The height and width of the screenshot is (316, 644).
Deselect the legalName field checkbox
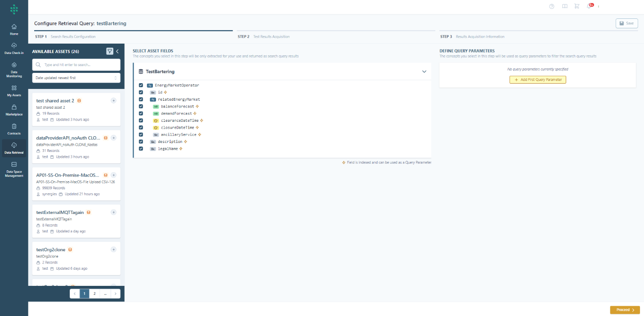tap(141, 149)
